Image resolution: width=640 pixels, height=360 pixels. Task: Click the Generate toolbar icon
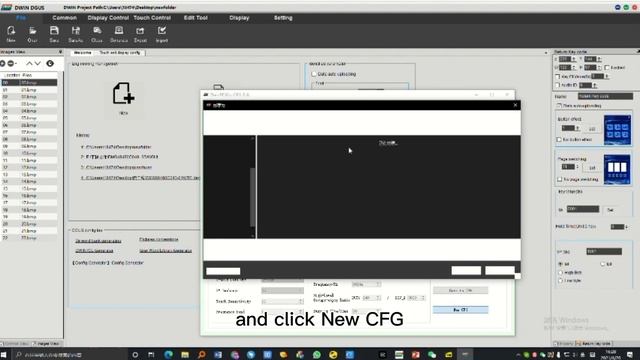[x=119, y=34]
